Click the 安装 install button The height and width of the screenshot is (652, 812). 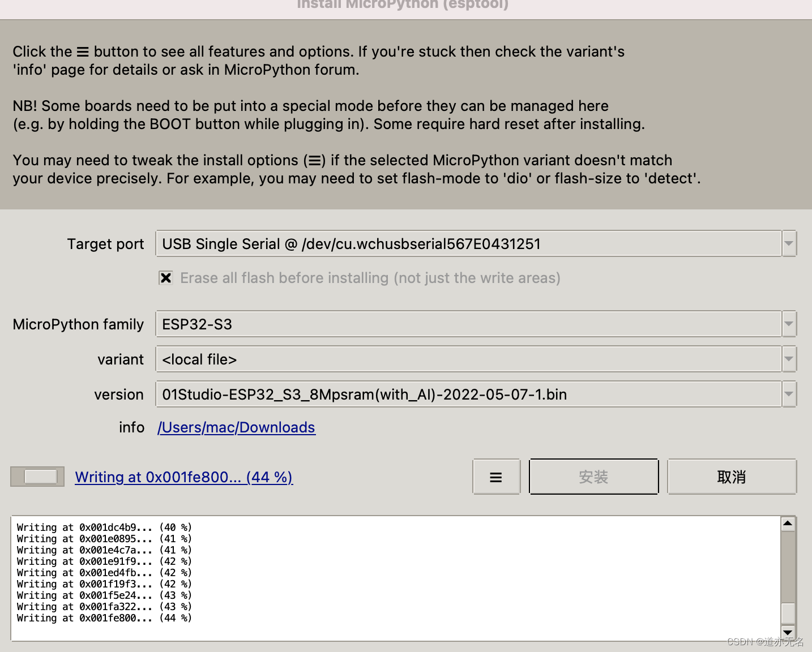tap(593, 477)
